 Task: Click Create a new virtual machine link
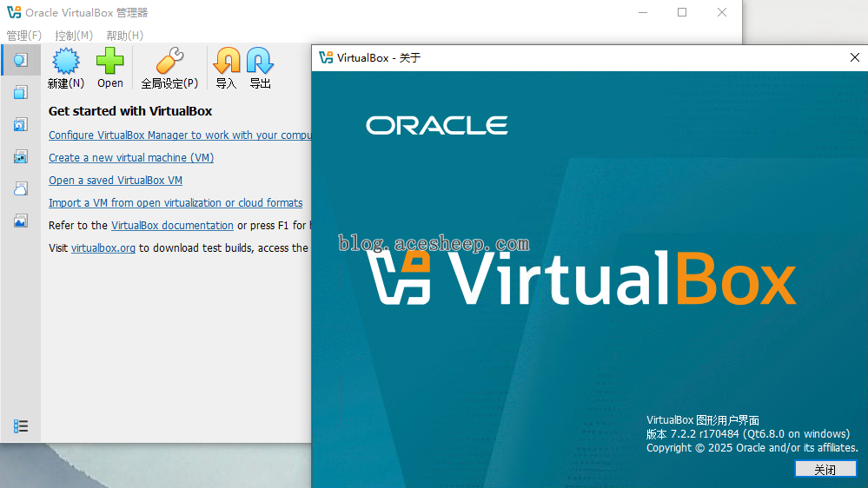coord(131,158)
